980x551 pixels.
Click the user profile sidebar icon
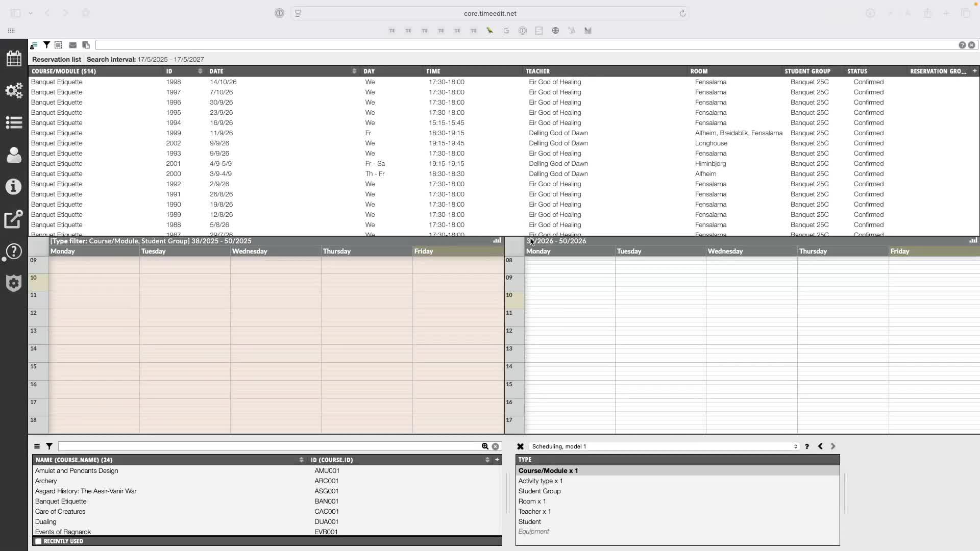(14, 155)
